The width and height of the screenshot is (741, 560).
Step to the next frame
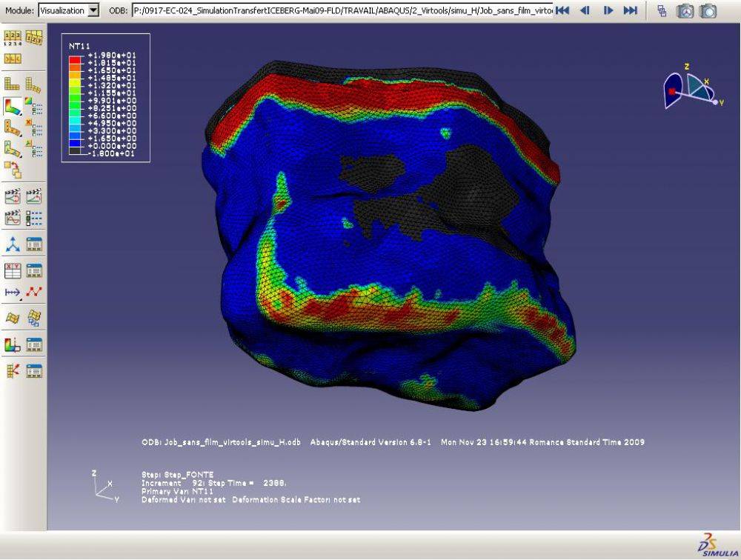click(608, 10)
